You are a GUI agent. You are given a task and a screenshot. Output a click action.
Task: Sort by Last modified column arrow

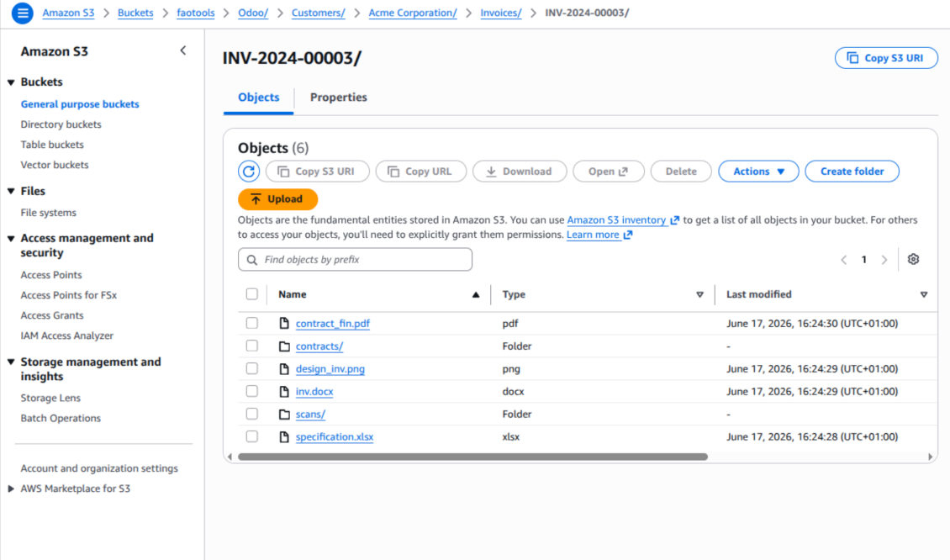pos(924,294)
